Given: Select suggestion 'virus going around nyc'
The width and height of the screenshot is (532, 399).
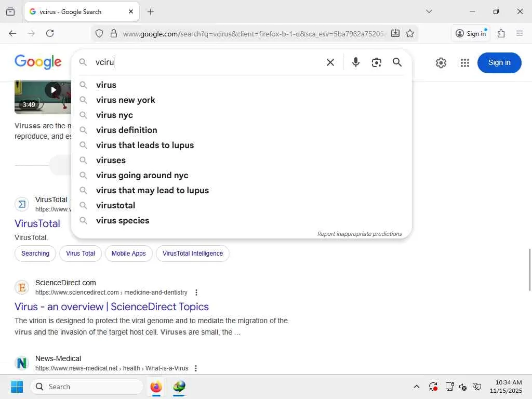Looking at the screenshot, I should coord(242,176).
